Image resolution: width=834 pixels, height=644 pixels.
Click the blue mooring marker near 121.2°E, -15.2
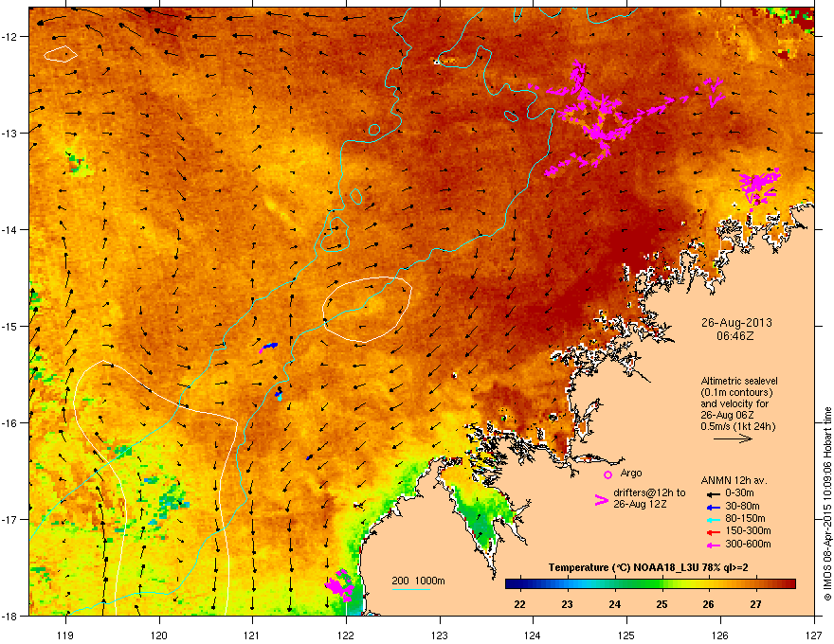[268, 347]
